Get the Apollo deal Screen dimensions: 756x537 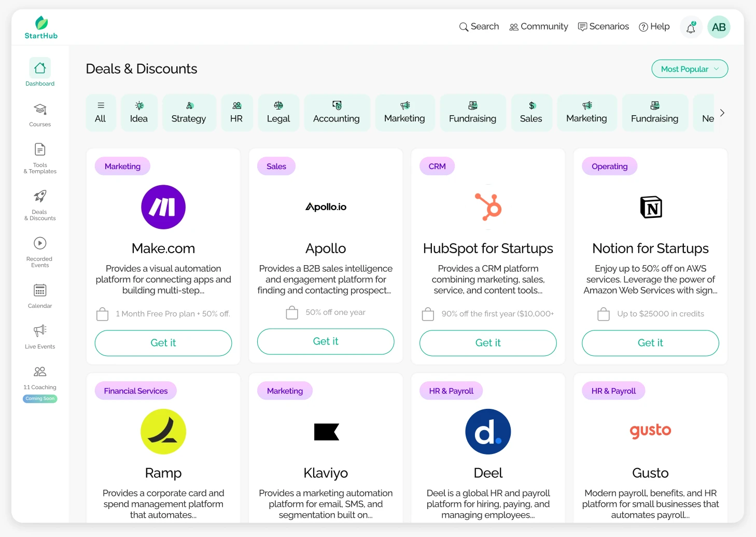(326, 341)
